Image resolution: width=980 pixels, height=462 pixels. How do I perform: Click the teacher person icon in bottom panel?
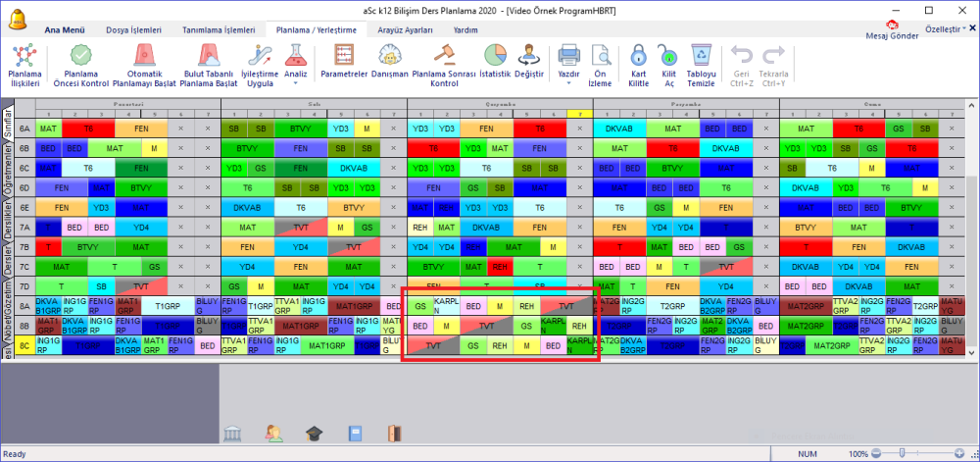pos(273,434)
